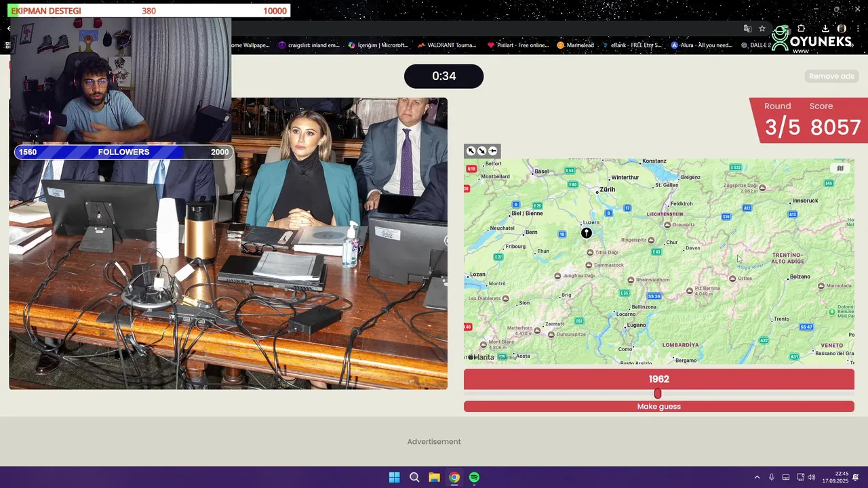Click the LIECHTENSTEIN label on the map
This screenshot has height=488, width=868.
coord(665,214)
